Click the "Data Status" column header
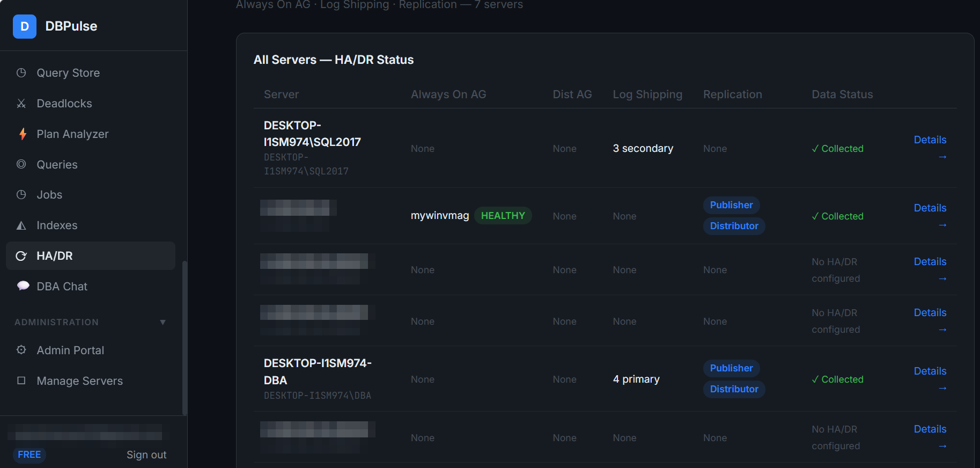 842,94
